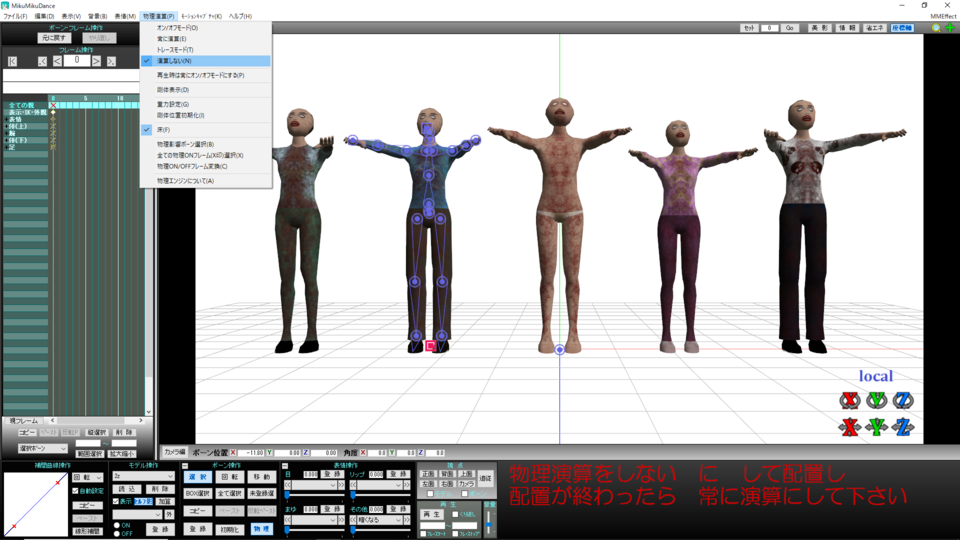Screen dimensions: 960x540
Task: Click the その他 expression slider
Action: 380,530
